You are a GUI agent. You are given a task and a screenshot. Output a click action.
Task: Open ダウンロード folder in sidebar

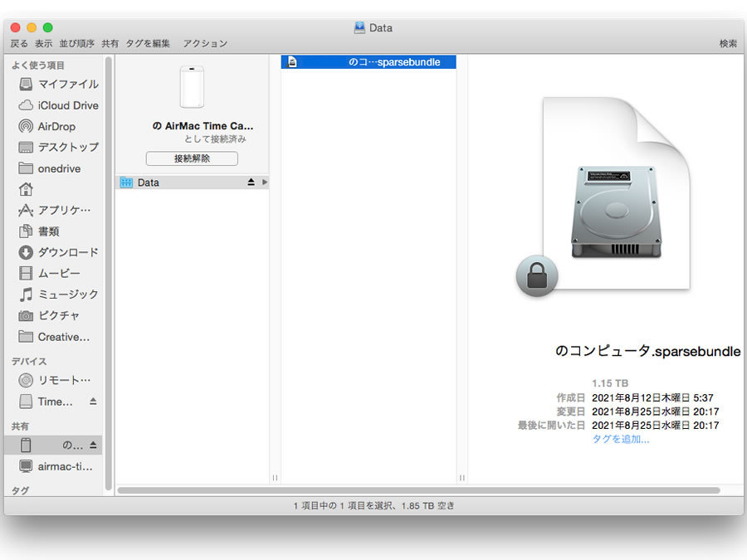(58, 252)
